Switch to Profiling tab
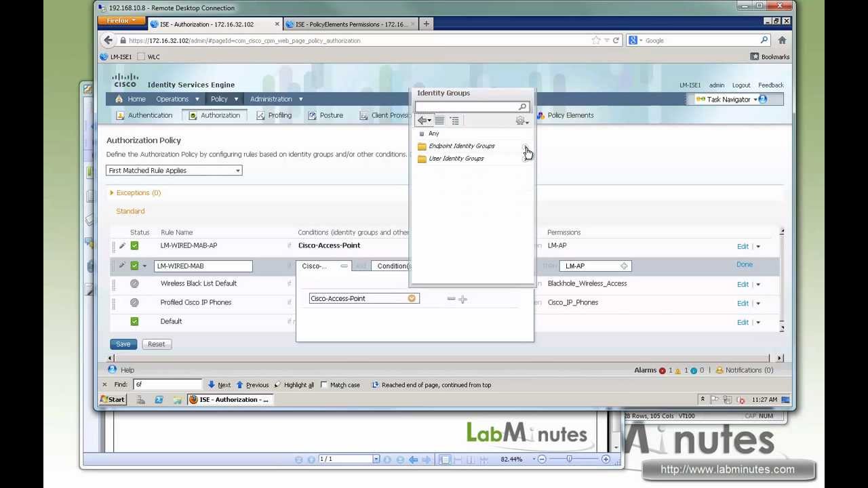 (x=274, y=115)
